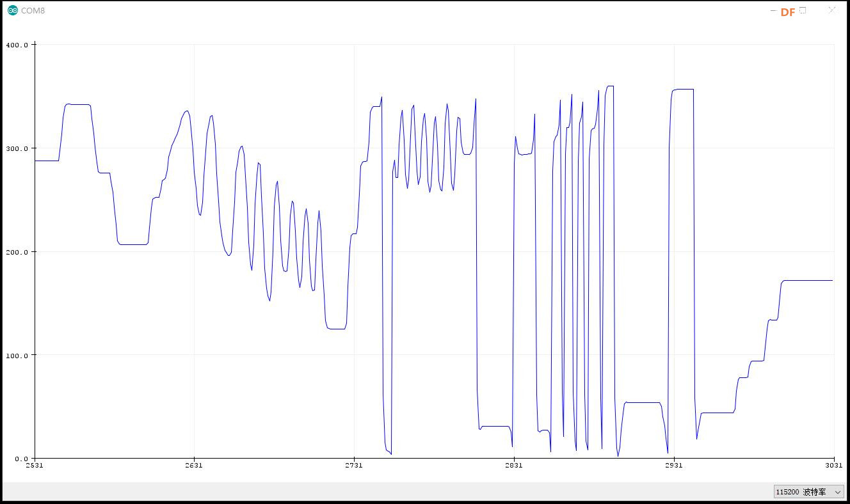Maximize the COM8 plotter window
This screenshot has height=504, width=850.
tap(803, 10)
